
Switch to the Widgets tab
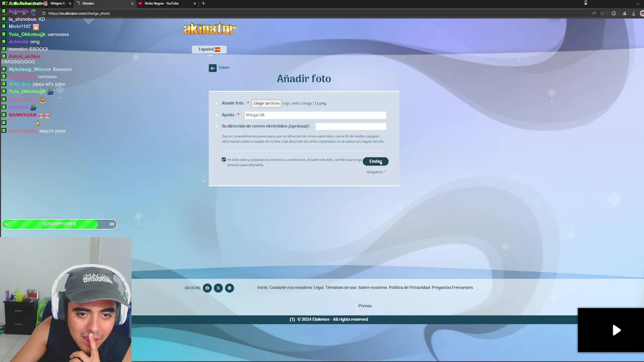[x=57, y=4]
